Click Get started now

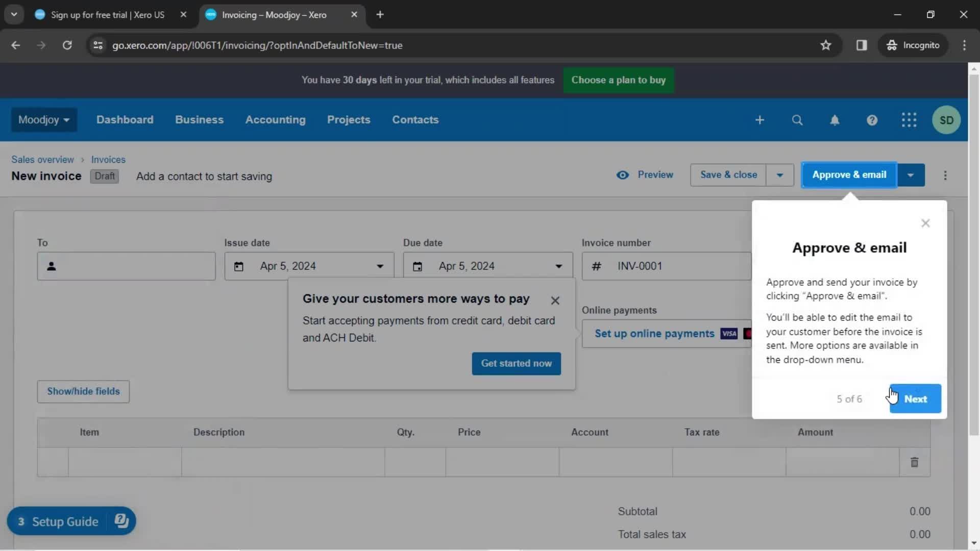pyautogui.click(x=516, y=364)
